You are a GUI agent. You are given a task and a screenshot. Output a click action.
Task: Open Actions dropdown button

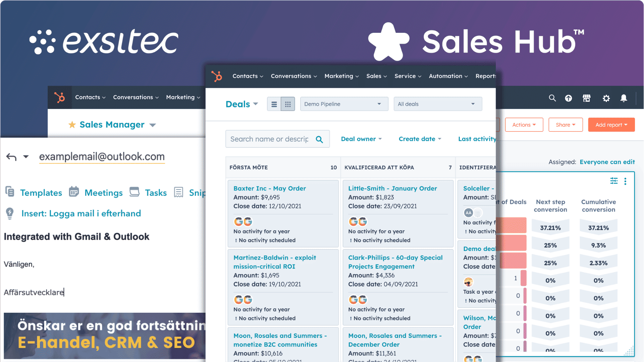click(x=524, y=125)
